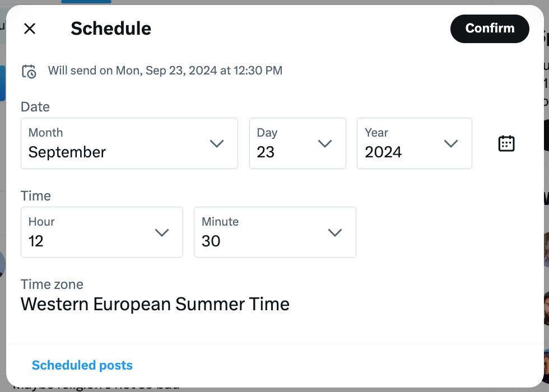Click the send date summary text

click(x=165, y=71)
